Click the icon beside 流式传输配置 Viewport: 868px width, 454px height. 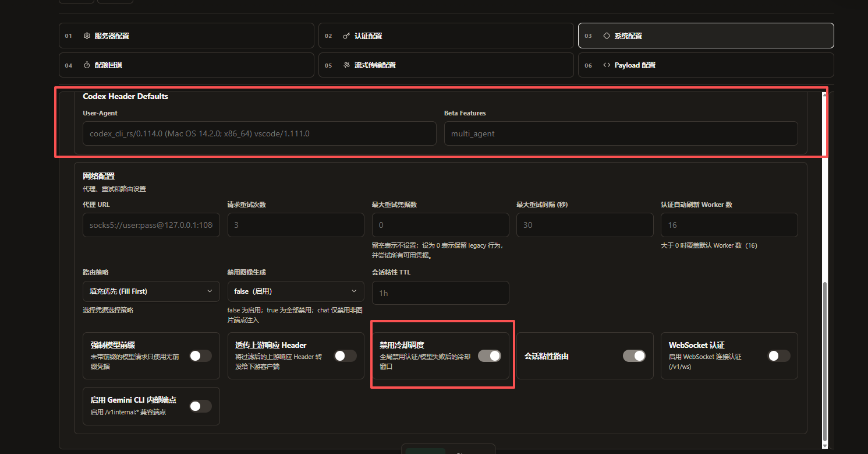[x=346, y=65]
